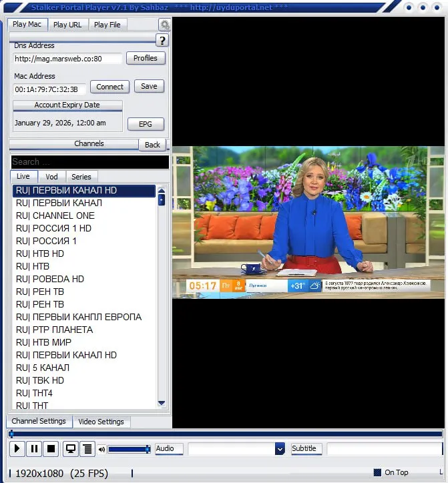Open settings gear icon near tabs

(165, 25)
